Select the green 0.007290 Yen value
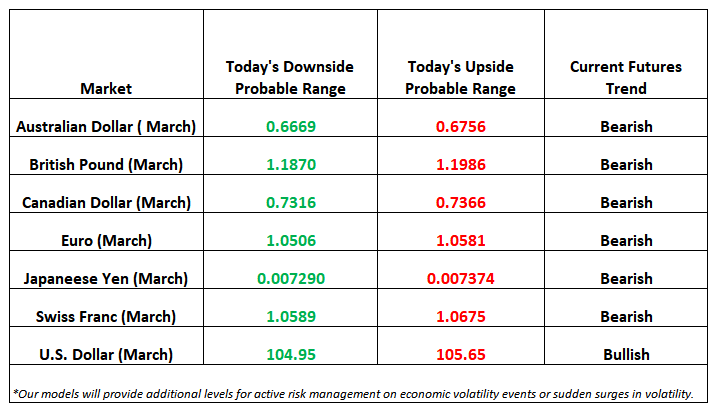Viewport: 715px width, 413px height. (291, 279)
